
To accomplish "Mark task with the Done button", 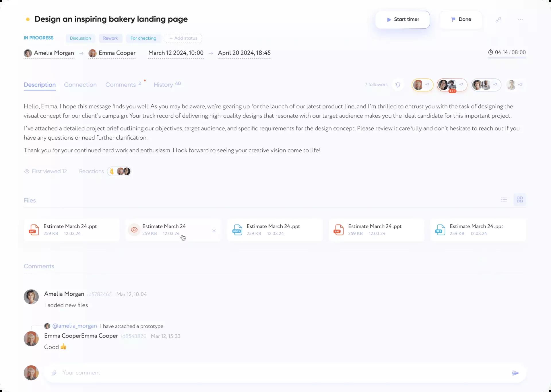I will (x=461, y=19).
